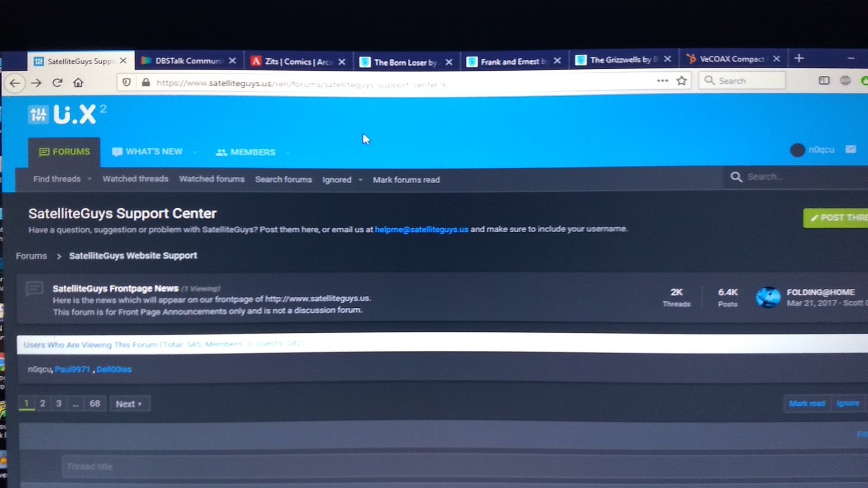Open a new browser tab

(x=799, y=58)
